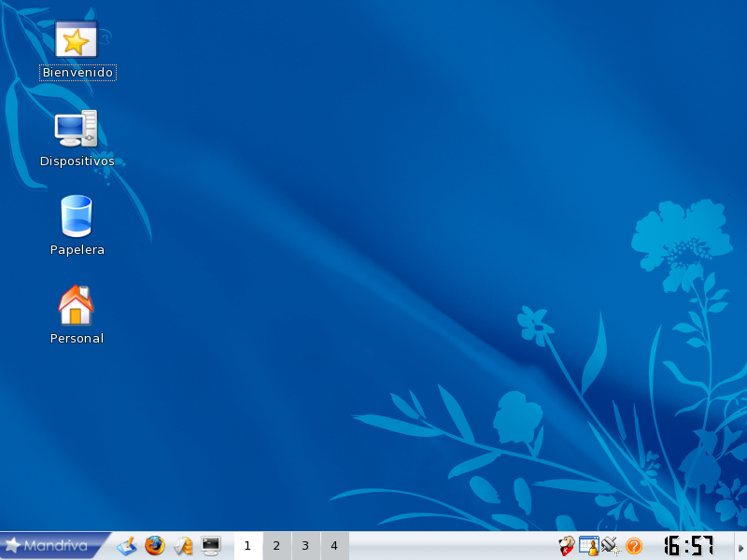Switch to virtual desktop 4
This screenshot has height=560, width=747.
[x=334, y=546]
